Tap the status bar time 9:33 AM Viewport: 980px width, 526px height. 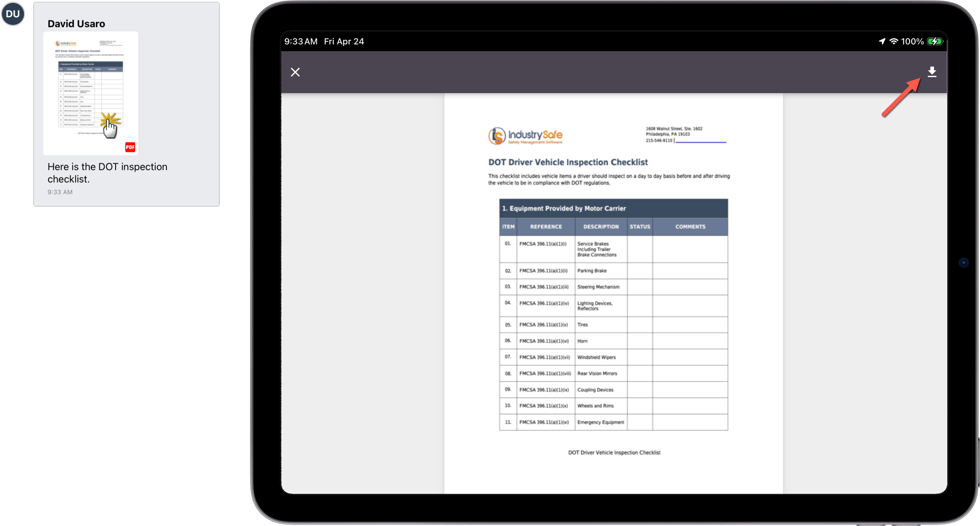pyautogui.click(x=301, y=41)
